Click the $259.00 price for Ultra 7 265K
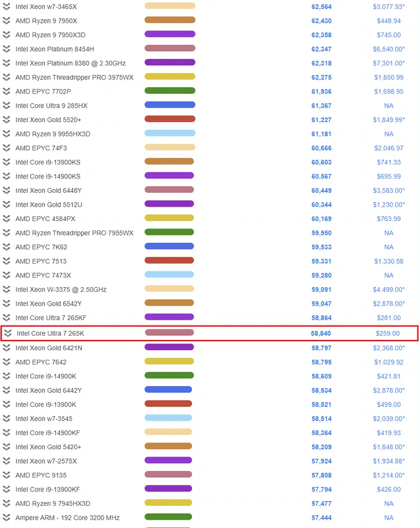Image resolution: width=420 pixels, height=528 pixels. pyautogui.click(x=388, y=333)
